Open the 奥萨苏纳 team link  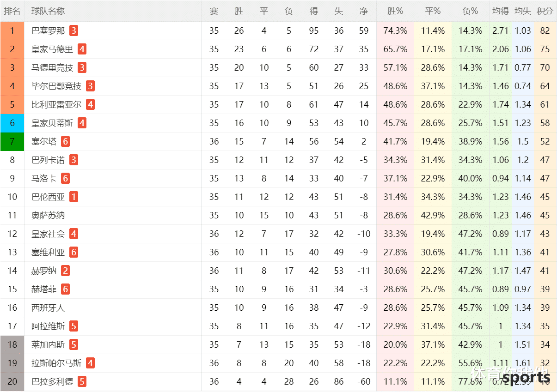(x=48, y=216)
